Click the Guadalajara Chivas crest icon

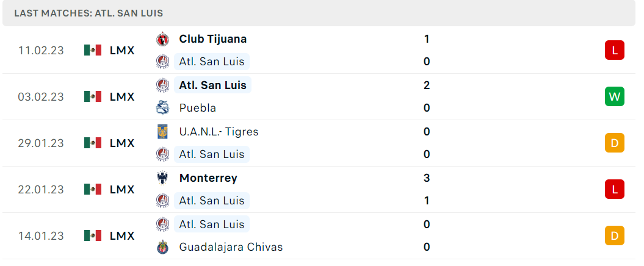coord(162,247)
